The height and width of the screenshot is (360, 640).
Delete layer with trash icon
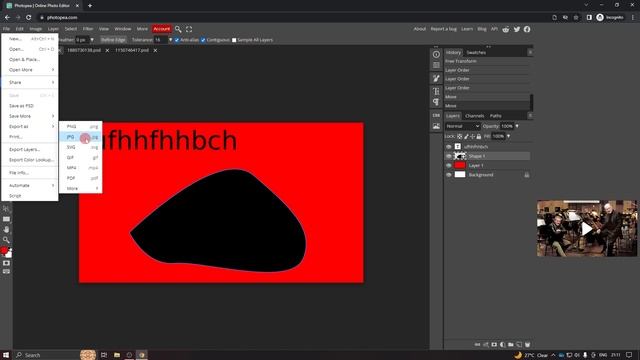click(527, 344)
